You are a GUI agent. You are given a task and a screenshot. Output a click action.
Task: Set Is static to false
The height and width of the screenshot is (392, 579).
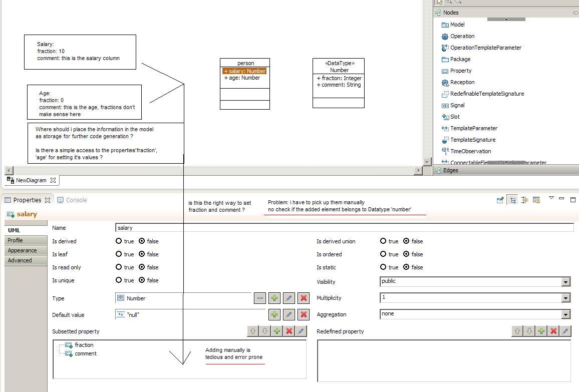406,267
